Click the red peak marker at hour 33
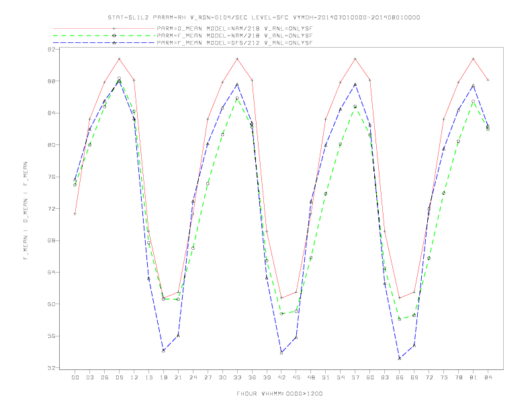The height and width of the screenshot is (411, 532). 238,59
